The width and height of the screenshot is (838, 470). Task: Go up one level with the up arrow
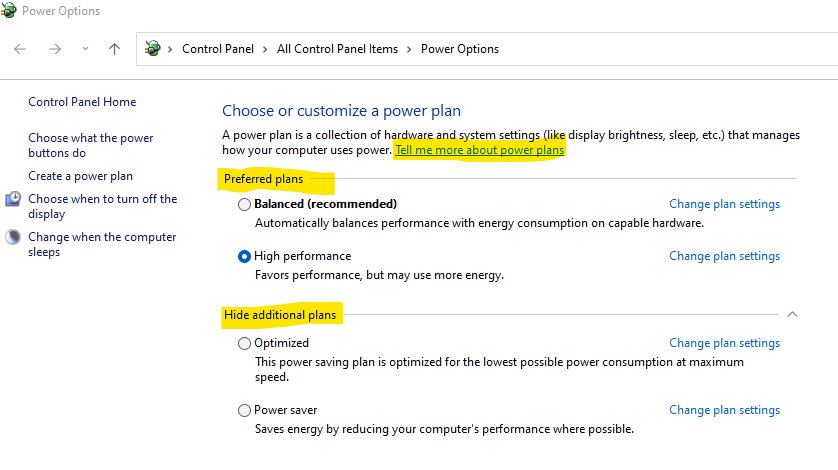[114, 49]
